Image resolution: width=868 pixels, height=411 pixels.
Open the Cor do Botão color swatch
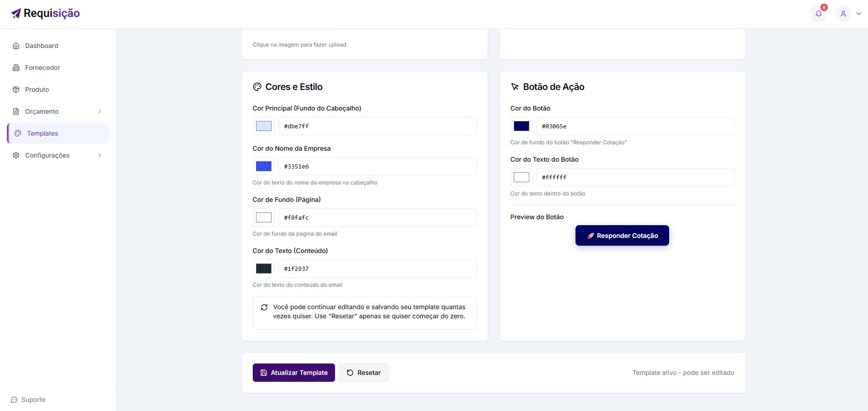pyautogui.click(x=521, y=126)
